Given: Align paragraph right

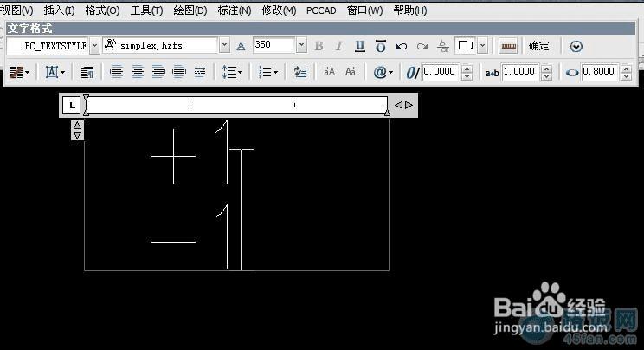Looking at the screenshot, I should click(158, 73).
